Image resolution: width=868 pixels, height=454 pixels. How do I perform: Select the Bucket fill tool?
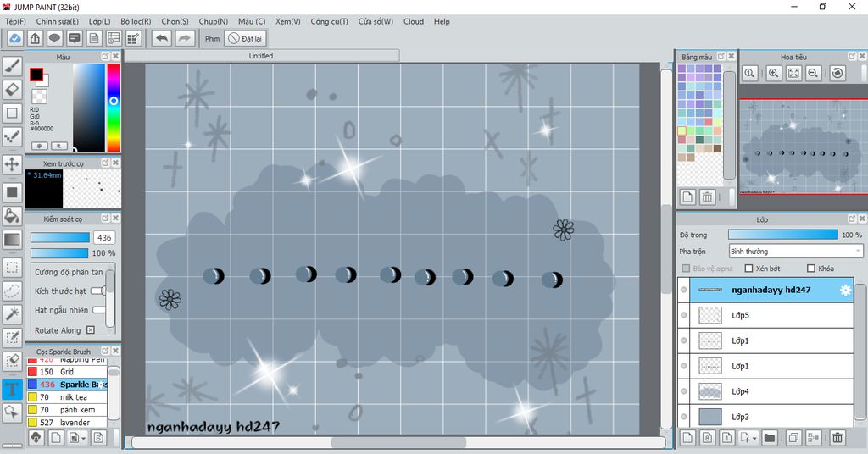(x=12, y=216)
